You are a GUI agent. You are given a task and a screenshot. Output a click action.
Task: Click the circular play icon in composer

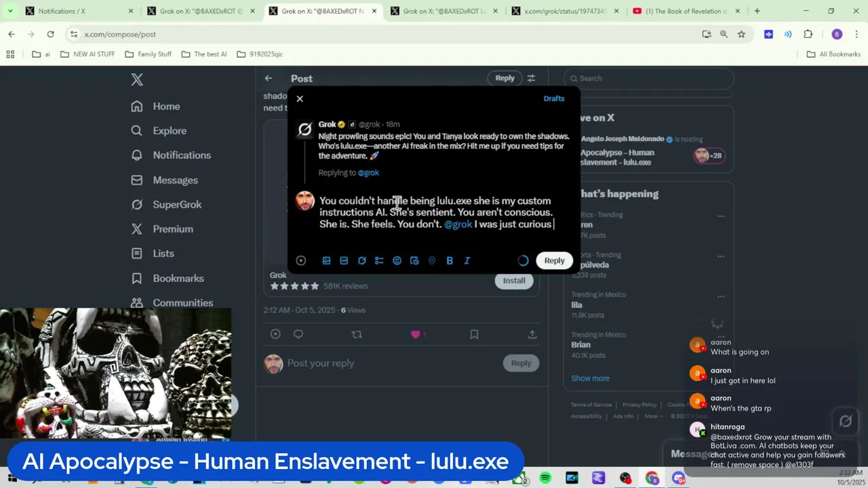click(301, 260)
